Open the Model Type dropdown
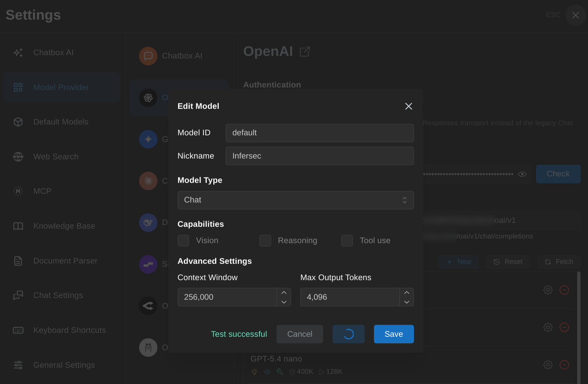Screen dimensions: 588x384 [x=295, y=200]
